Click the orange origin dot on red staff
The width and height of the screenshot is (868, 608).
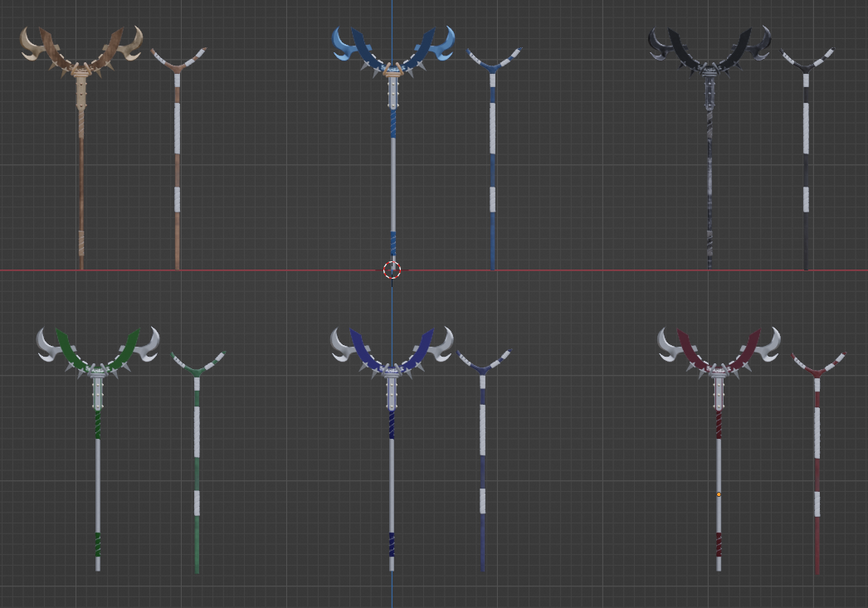pyautogui.click(x=719, y=494)
